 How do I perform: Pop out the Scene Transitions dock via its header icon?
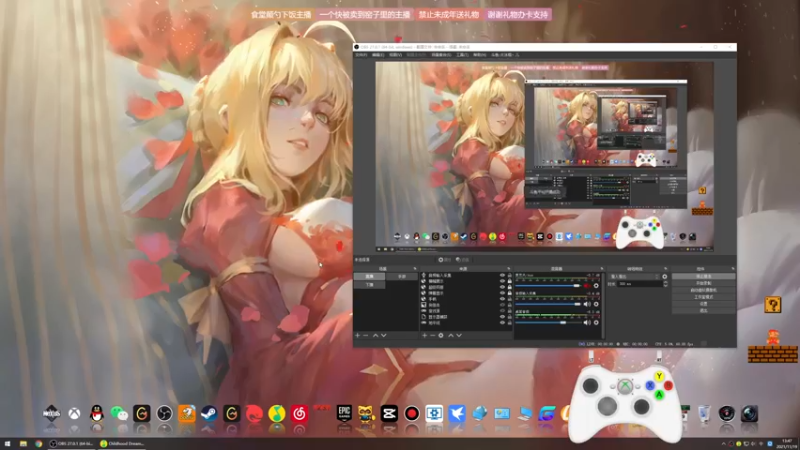[665, 268]
